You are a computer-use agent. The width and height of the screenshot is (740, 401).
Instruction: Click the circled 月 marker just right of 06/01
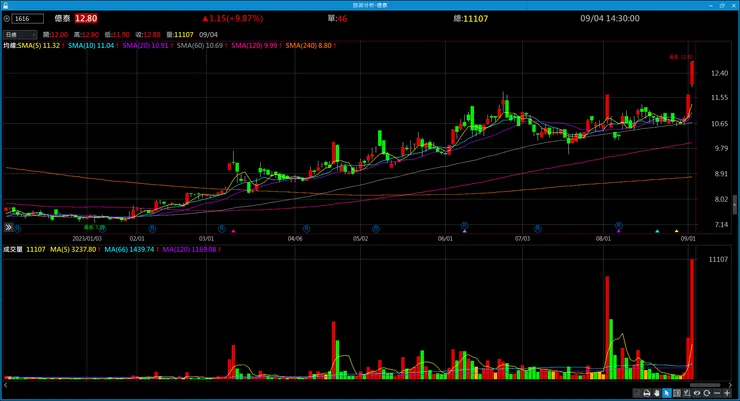[464, 226]
